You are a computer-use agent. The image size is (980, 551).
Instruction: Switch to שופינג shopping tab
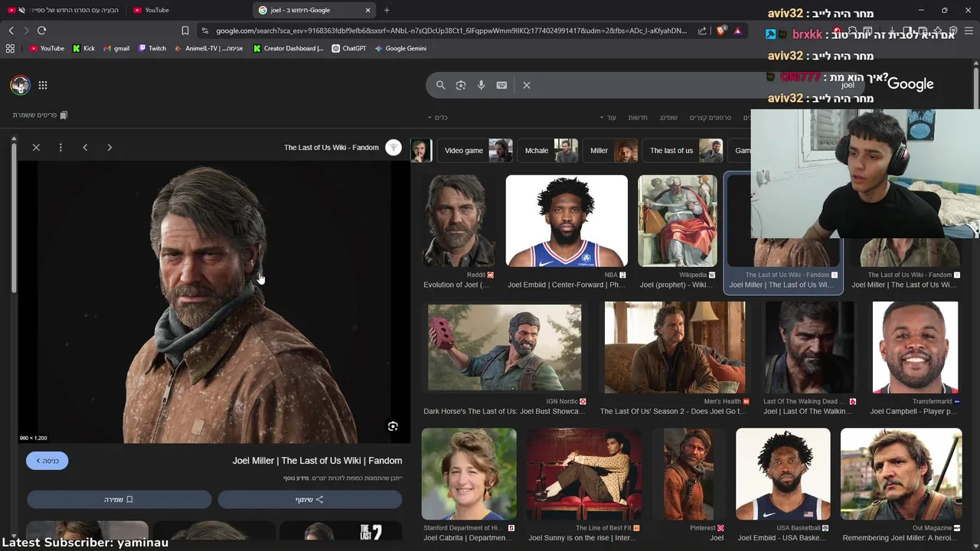668,117
